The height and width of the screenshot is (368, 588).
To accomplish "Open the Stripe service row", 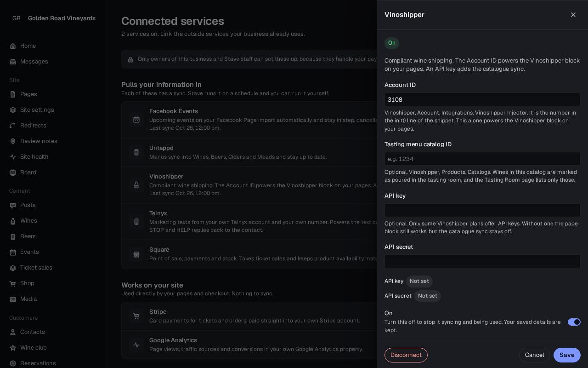I will 249,316.
